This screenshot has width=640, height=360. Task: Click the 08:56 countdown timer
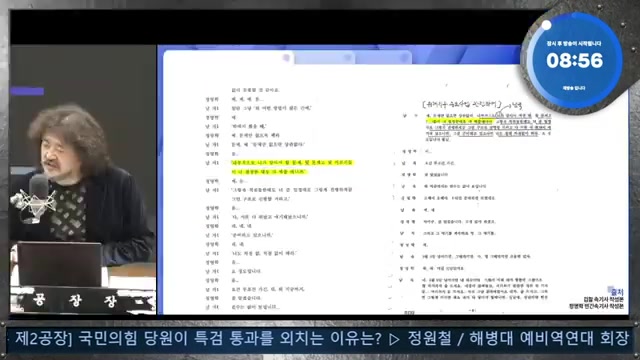(574, 61)
